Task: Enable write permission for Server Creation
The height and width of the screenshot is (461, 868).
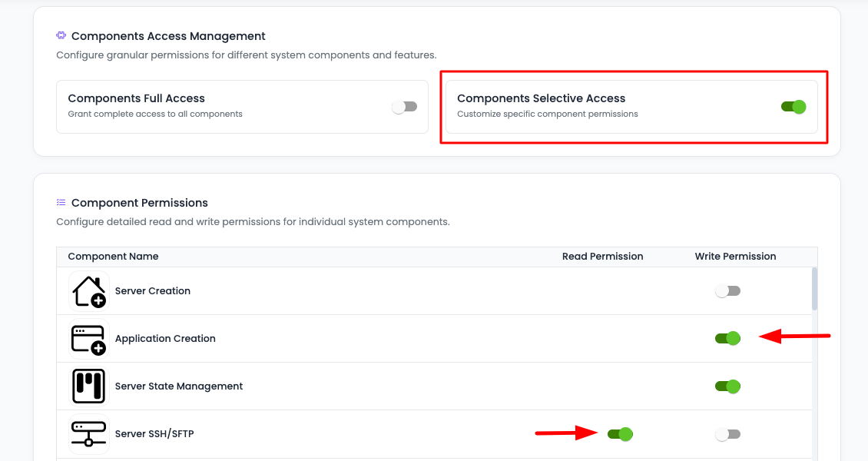Action: pyautogui.click(x=727, y=290)
